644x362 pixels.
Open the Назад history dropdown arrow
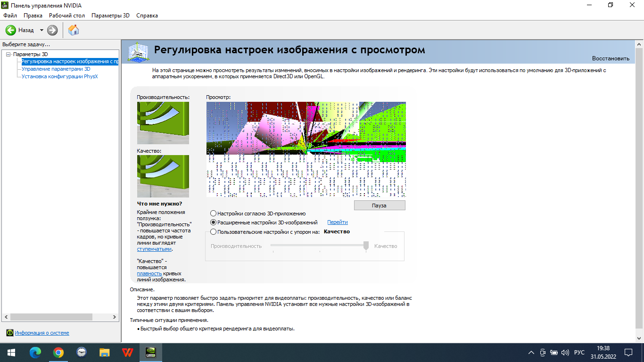point(41,30)
